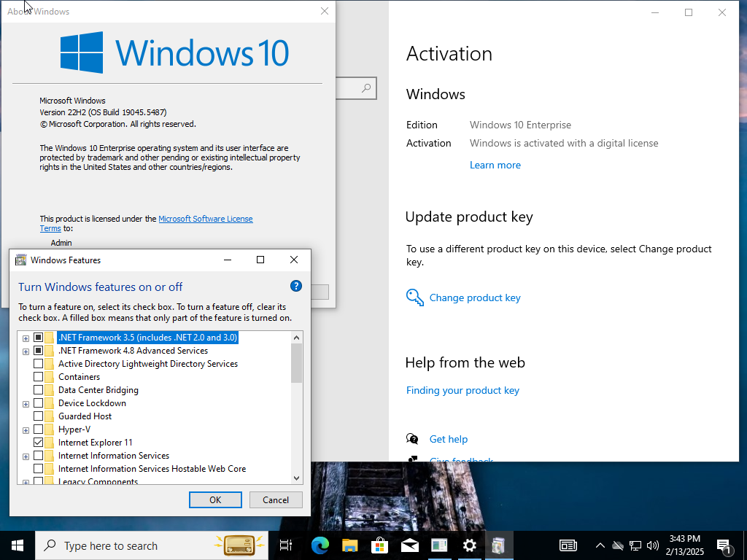Click the radio image in the search box
The image size is (747, 560).
pos(239,545)
